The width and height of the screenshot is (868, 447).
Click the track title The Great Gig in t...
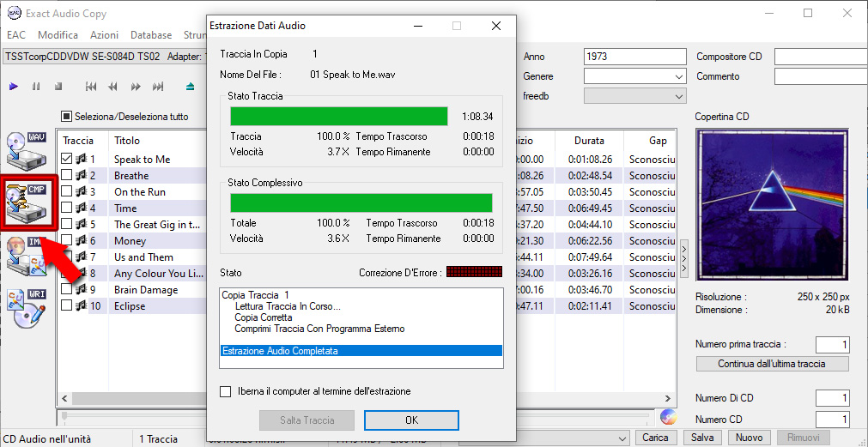coord(156,225)
